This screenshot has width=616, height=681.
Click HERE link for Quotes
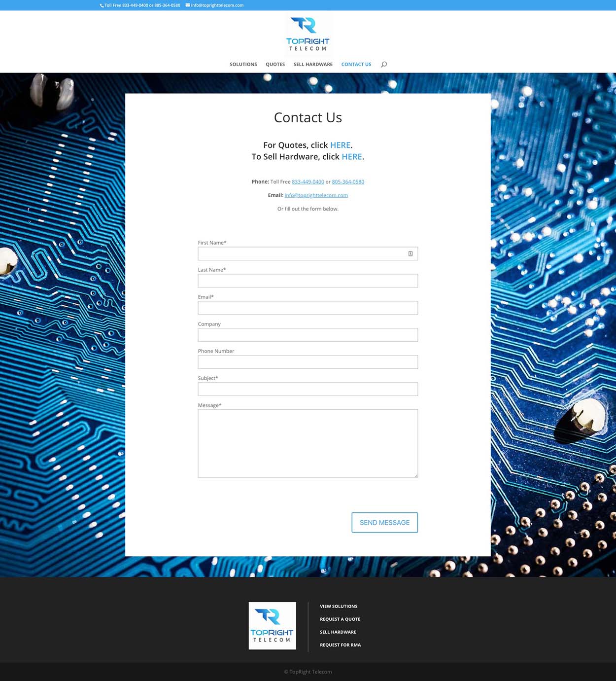coord(340,145)
